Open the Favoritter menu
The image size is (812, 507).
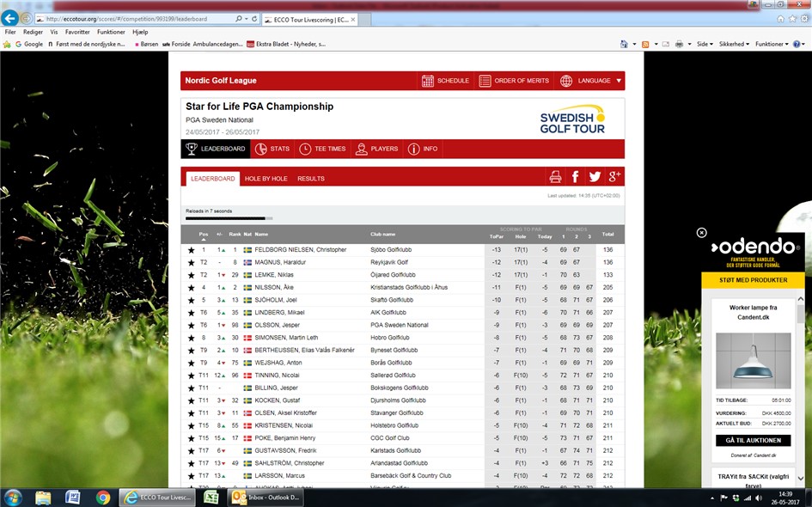pyautogui.click(x=77, y=32)
